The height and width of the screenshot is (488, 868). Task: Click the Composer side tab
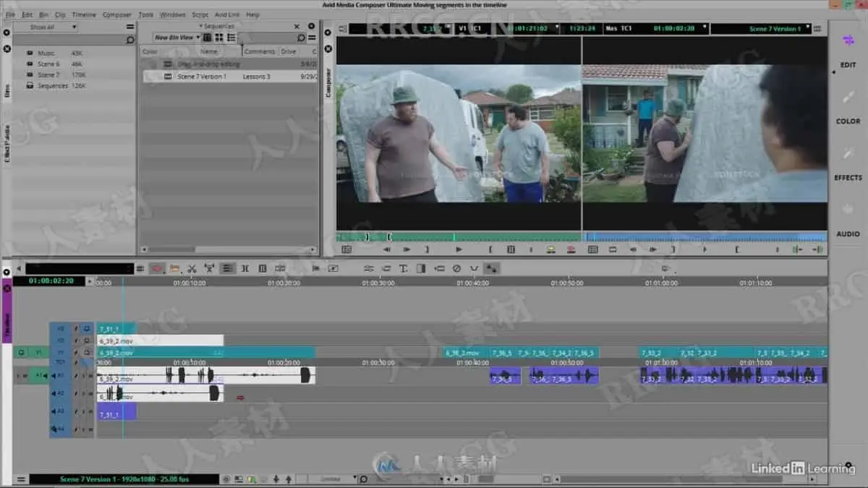click(329, 82)
